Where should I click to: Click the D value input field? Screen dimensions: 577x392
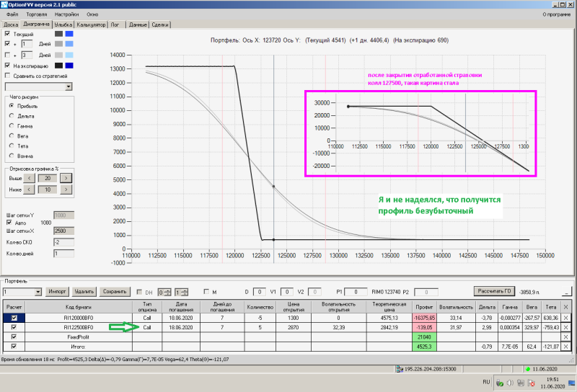[260, 292]
